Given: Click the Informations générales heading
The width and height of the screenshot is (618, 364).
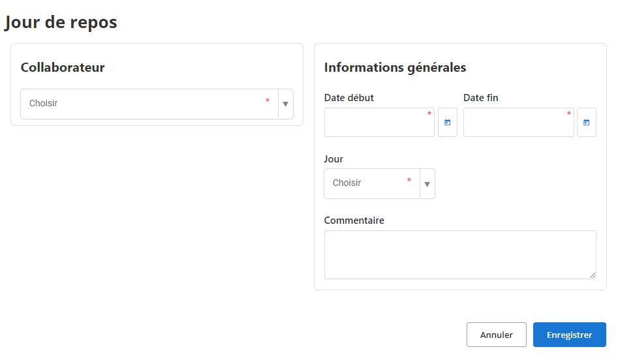Looking at the screenshot, I should pyautogui.click(x=395, y=67).
